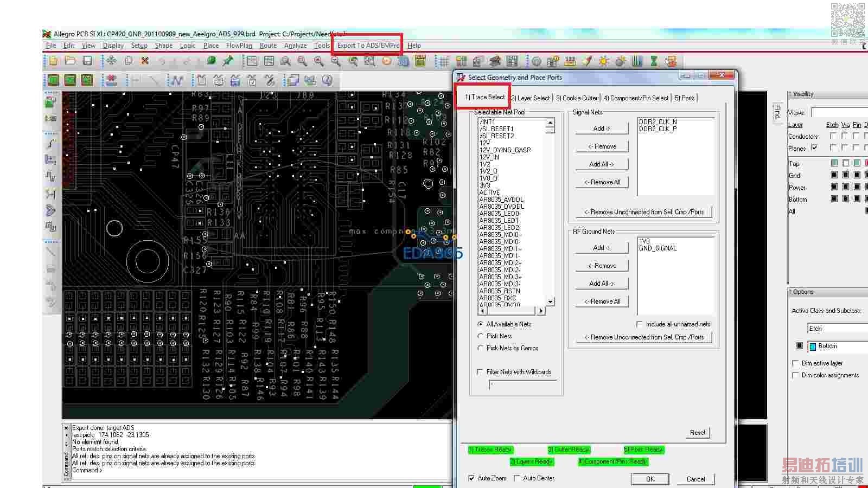This screenshot has height=488, width=868.
Task: Select DDR2_CLK_N in Signal Nets list
Action: 658,122
